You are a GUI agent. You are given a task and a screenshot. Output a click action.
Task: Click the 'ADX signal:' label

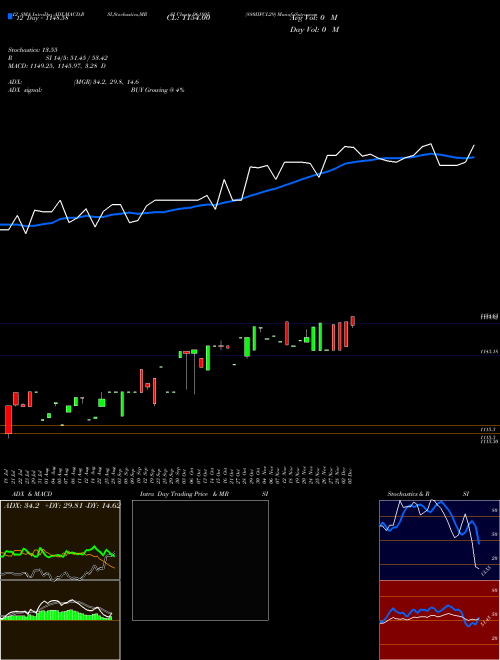24,90
